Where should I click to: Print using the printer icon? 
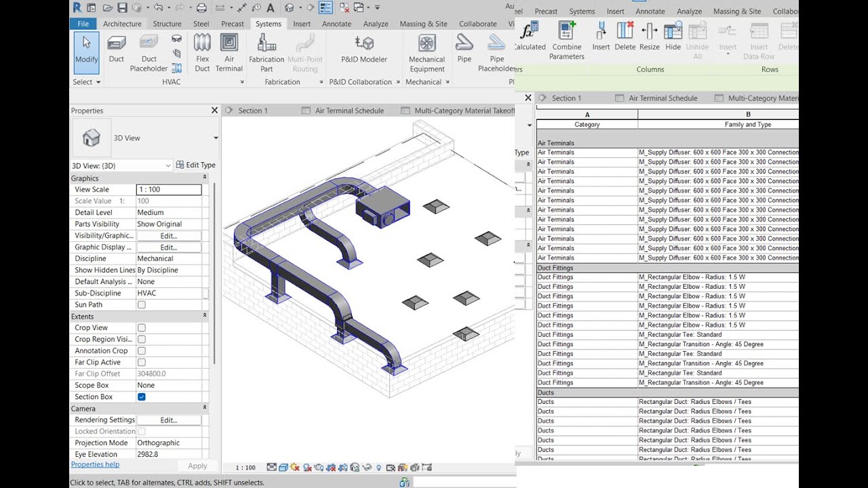(201, 7)
